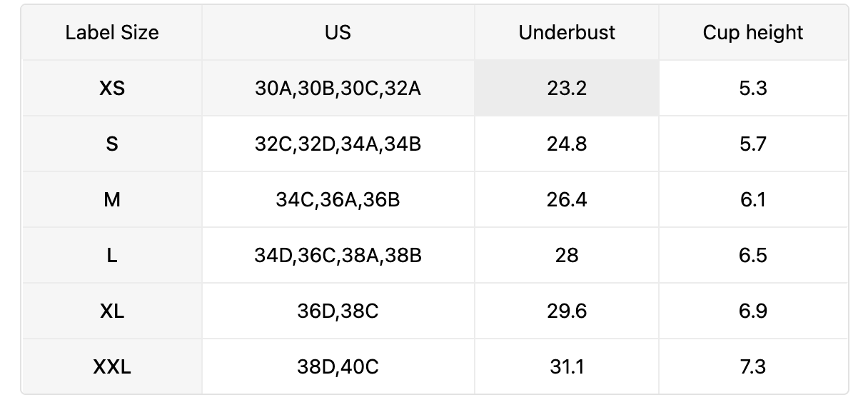
Task: Select the S label size cell
Action: (112, 144)
